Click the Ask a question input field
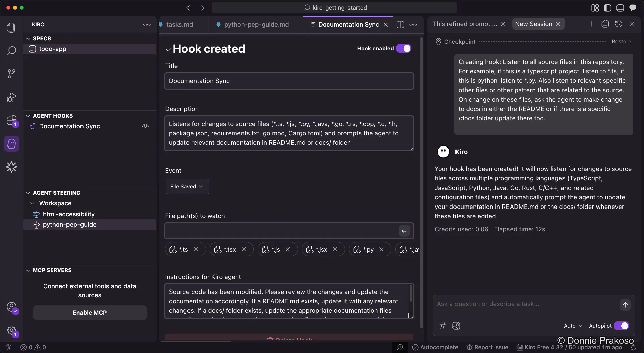 click(x=503, y=304)
